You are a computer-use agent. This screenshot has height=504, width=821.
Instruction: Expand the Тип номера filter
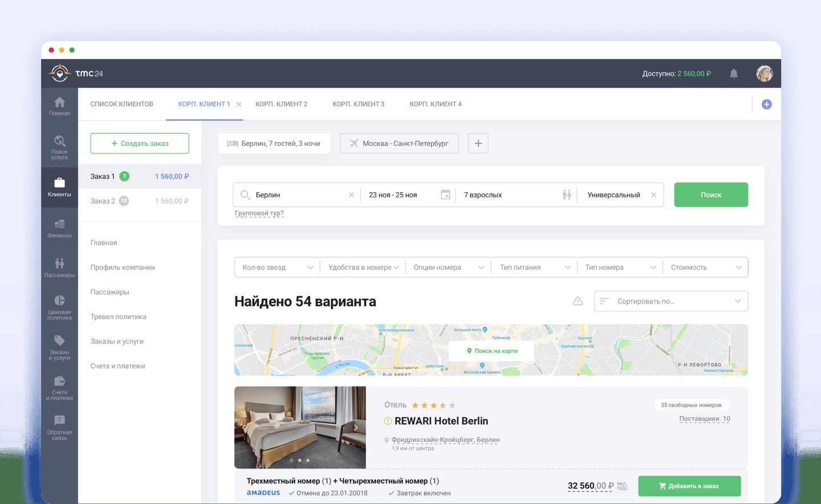point(620,267)
